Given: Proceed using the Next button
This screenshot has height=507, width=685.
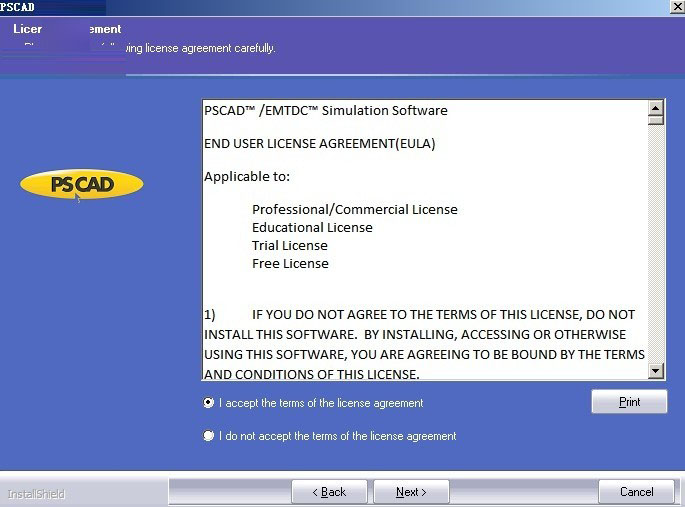Looking at the screenshot, I should [411, 492].
